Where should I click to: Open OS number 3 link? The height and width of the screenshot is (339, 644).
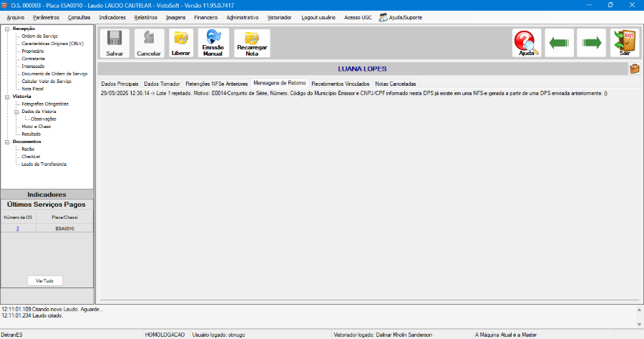tap(18, 229)
